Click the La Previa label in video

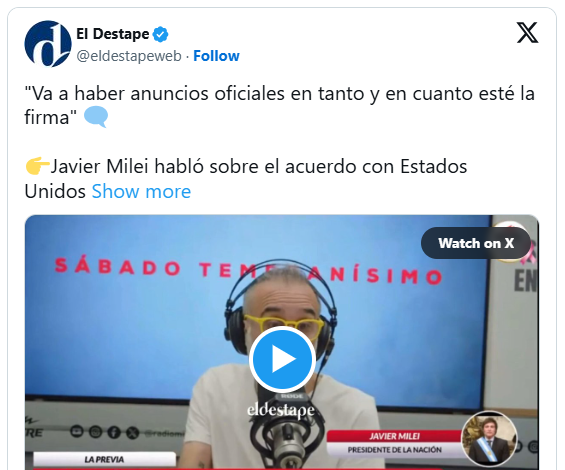tap(104, 460)
